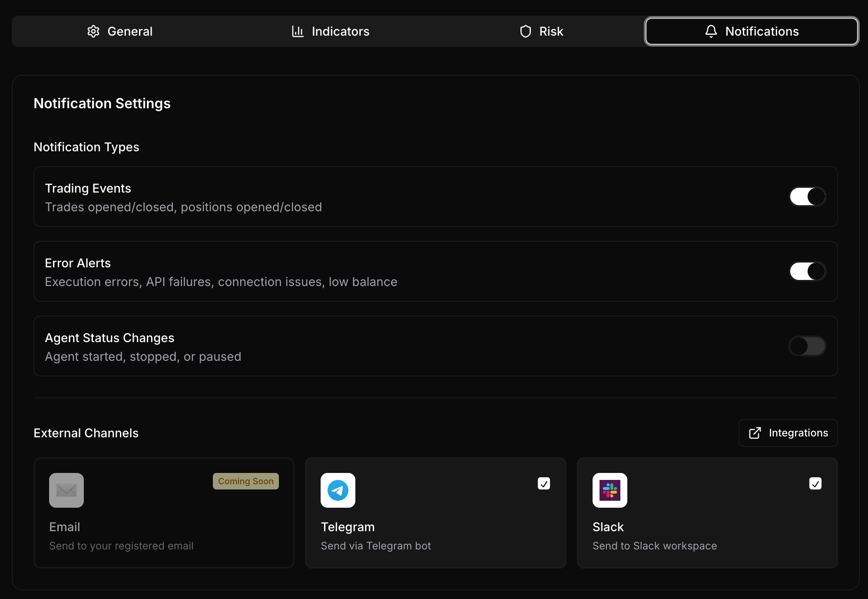This screenshot has height=599, width=868.
Task: Click the Risk shield icon
Action: coord(526,31)
